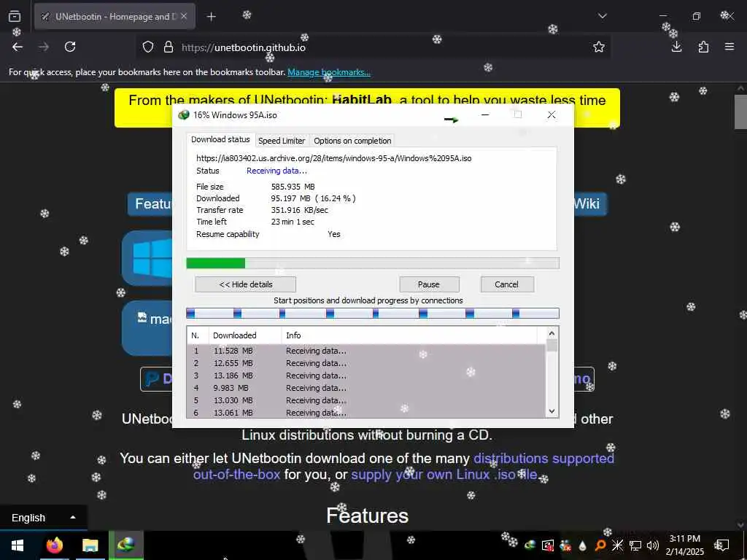Image resolution: width=747 pixels, height=560 pixels.
Task: Click connections list scroll up arrow
Action: (551, 334)
